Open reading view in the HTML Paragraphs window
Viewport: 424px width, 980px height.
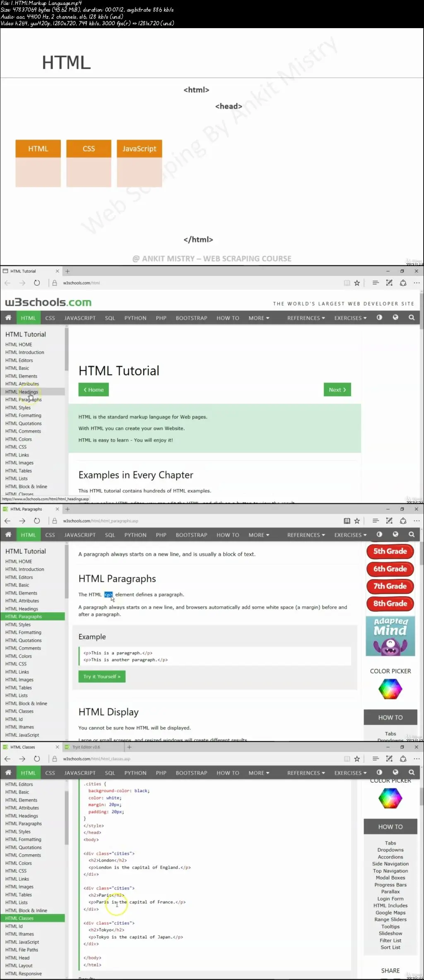347,521
